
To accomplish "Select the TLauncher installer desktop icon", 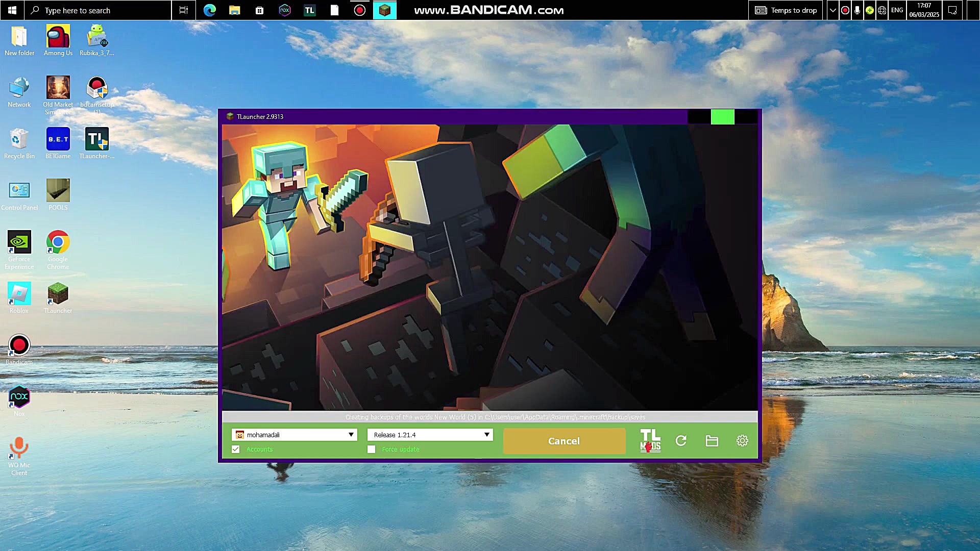I will (96, 144).
